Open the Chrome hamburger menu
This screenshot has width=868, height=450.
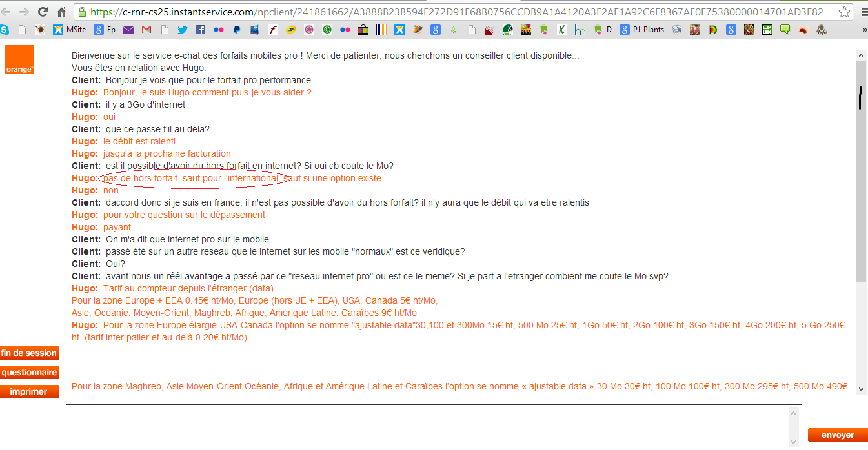(x=864, y=12)
